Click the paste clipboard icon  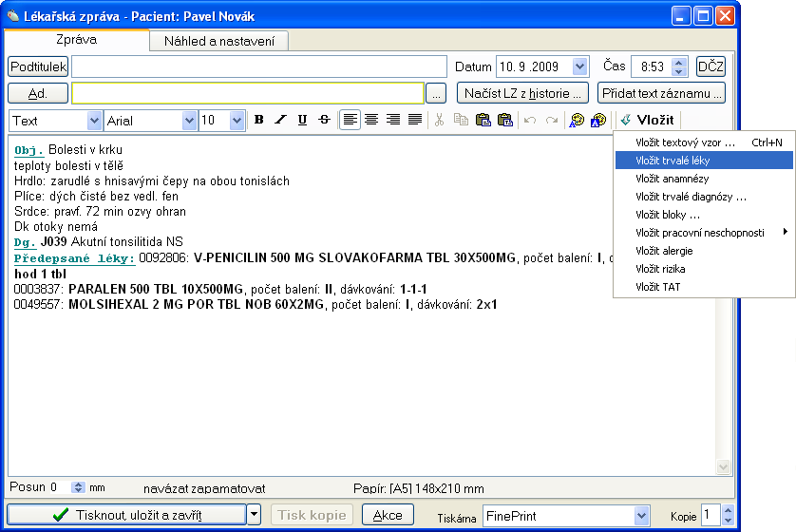[x=483, y=120]
